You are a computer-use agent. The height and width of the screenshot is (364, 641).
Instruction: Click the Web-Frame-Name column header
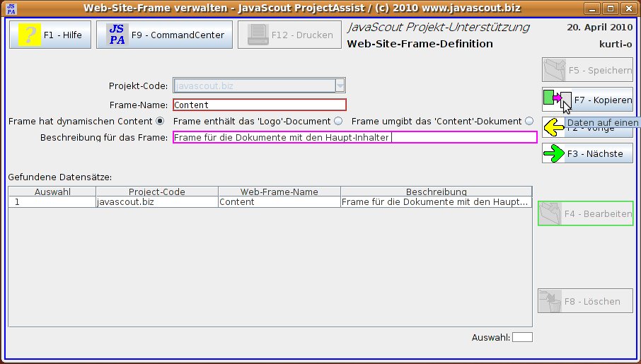coord(279,192)
